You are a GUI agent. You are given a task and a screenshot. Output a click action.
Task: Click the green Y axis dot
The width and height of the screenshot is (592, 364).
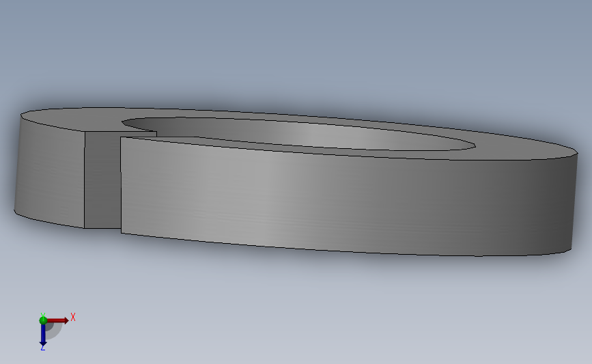point(43,320)
